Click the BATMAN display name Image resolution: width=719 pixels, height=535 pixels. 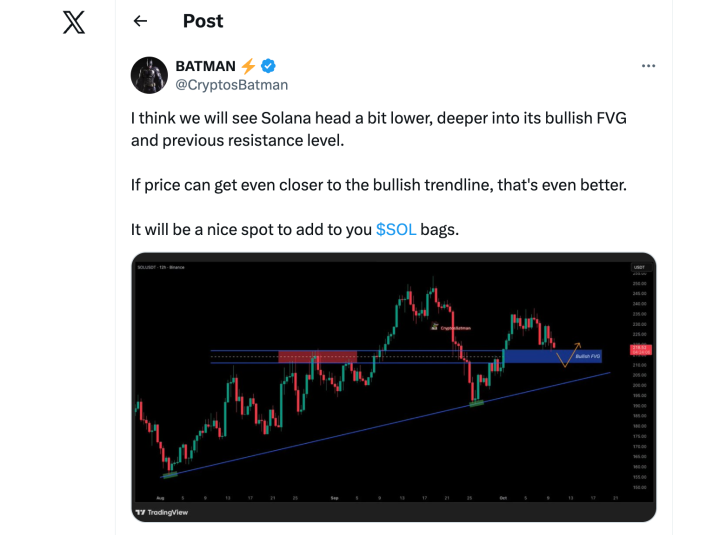click(205, 66)
